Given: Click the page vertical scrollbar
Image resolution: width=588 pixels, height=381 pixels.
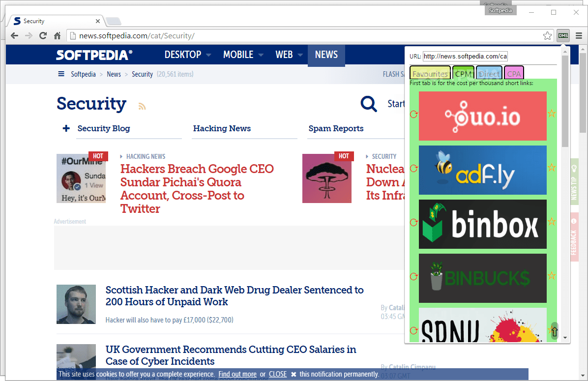Looking at the screenshot, I should pos(583,92).
